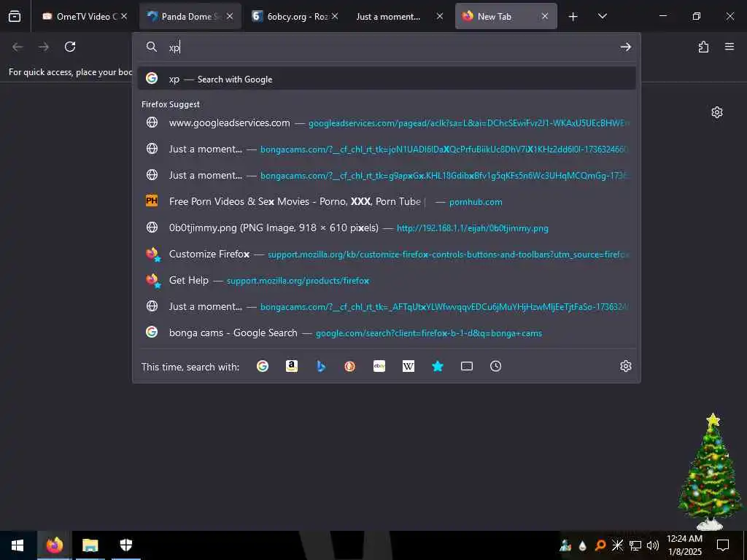The image size is (747, 560).
Task: Close the OmeTV Video tab
Action: tap(124, 16)
